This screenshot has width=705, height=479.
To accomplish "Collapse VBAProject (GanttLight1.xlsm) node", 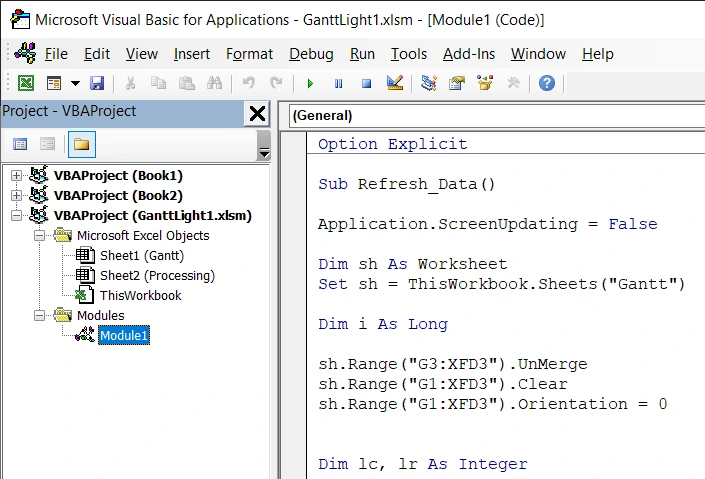I will click(x=16, y=215).
